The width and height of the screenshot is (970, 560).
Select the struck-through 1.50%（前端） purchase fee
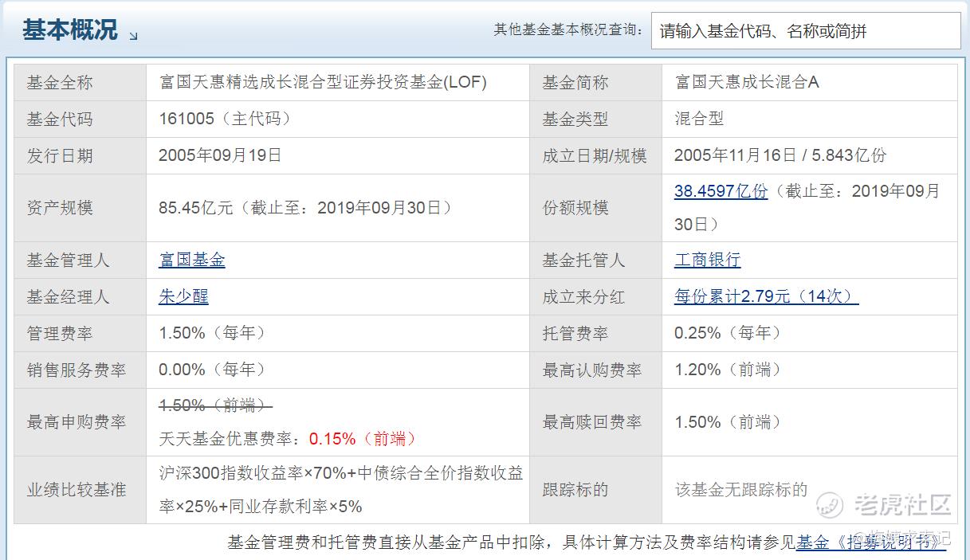[215, 405]
